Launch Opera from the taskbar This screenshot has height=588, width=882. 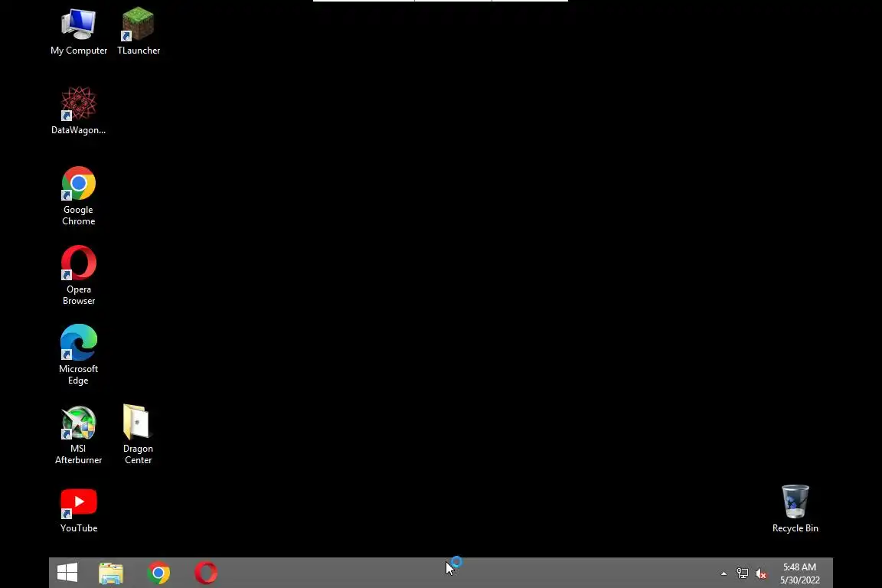[x=206, y=573]
